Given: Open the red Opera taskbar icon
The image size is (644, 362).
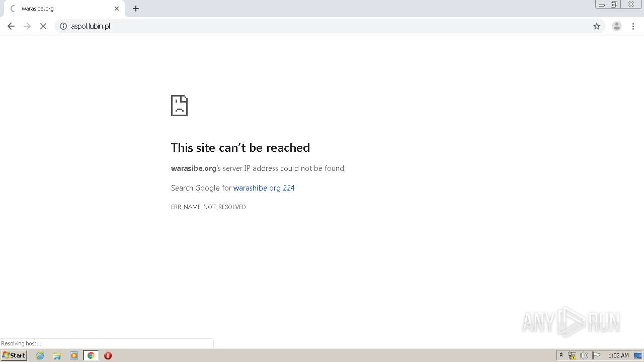Looking at the screenshot, I should click(x=108, y=355).
